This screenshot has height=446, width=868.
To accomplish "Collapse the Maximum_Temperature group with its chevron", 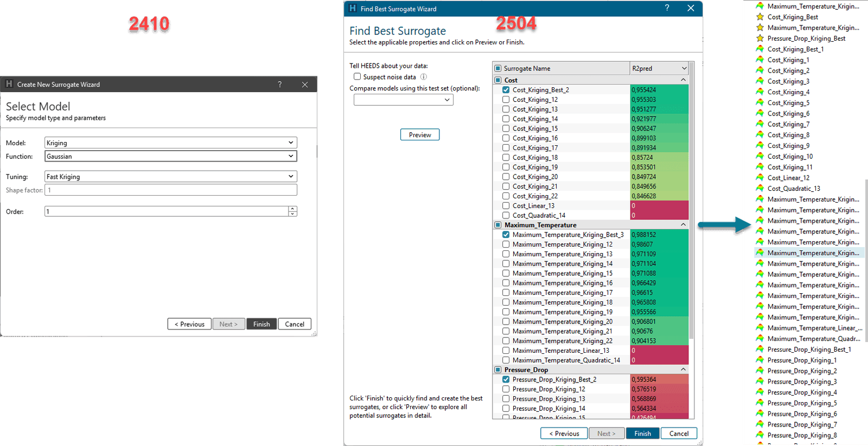I will [683, 225].
